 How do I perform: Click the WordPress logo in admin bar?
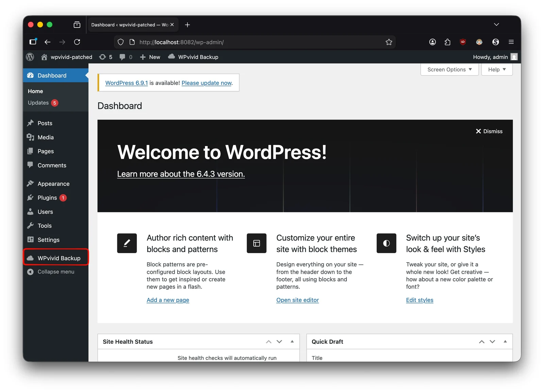30,57
